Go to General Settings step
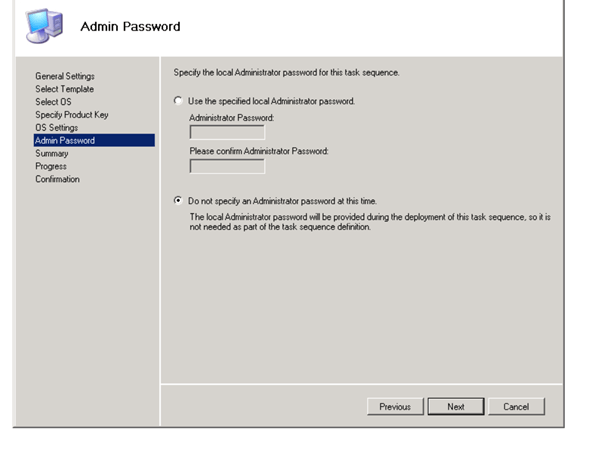The image size is (602, 466). (65, 76)
